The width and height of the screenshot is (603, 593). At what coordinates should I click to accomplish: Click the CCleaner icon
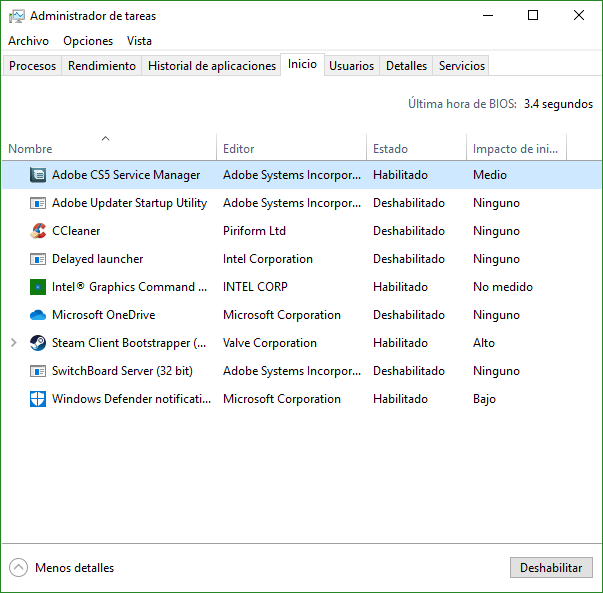click(x=38, y=231)
